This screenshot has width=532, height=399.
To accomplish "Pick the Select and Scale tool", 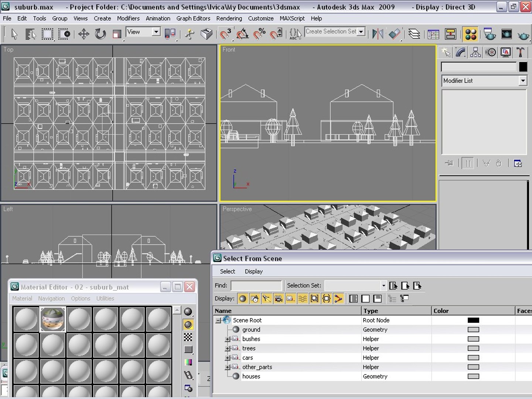I will (117, 34).
